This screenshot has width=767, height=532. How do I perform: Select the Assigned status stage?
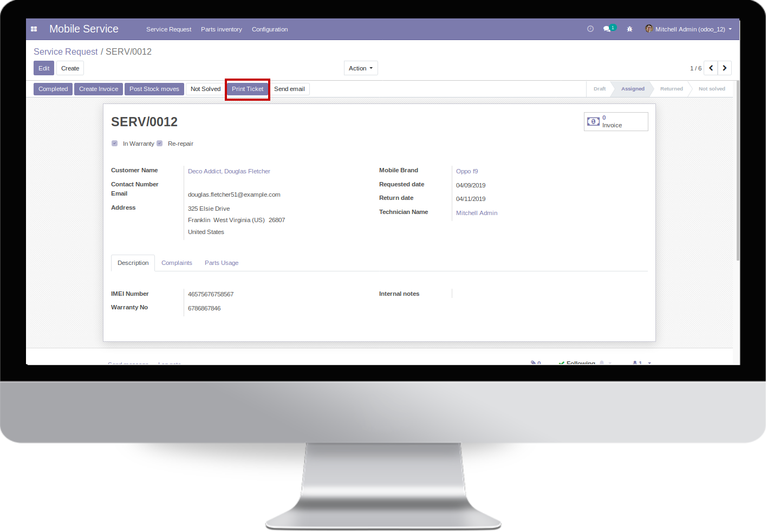[x=633, y=89]
